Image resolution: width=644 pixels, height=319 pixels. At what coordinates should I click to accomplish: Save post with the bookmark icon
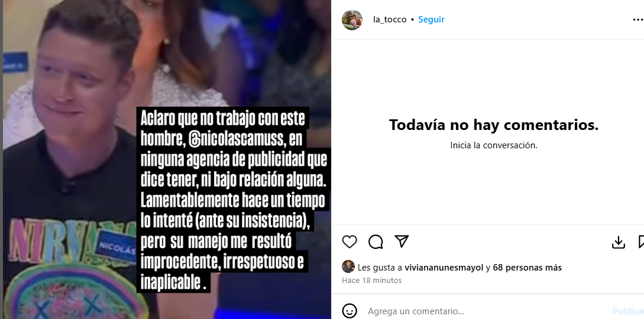point(641,242)
